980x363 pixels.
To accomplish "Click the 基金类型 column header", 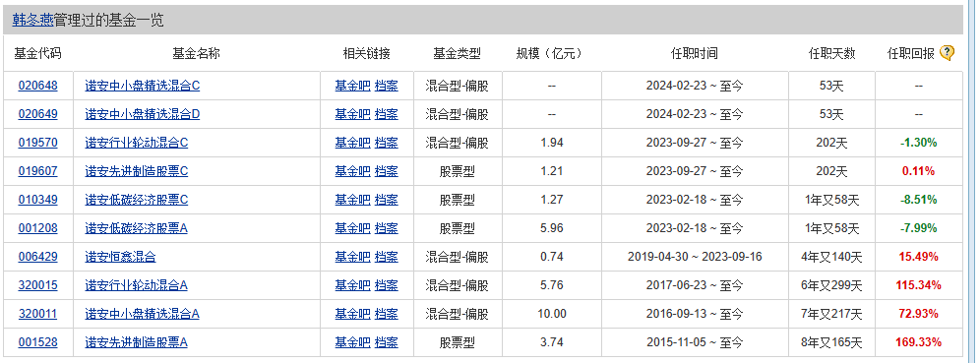I will [457, 54].
